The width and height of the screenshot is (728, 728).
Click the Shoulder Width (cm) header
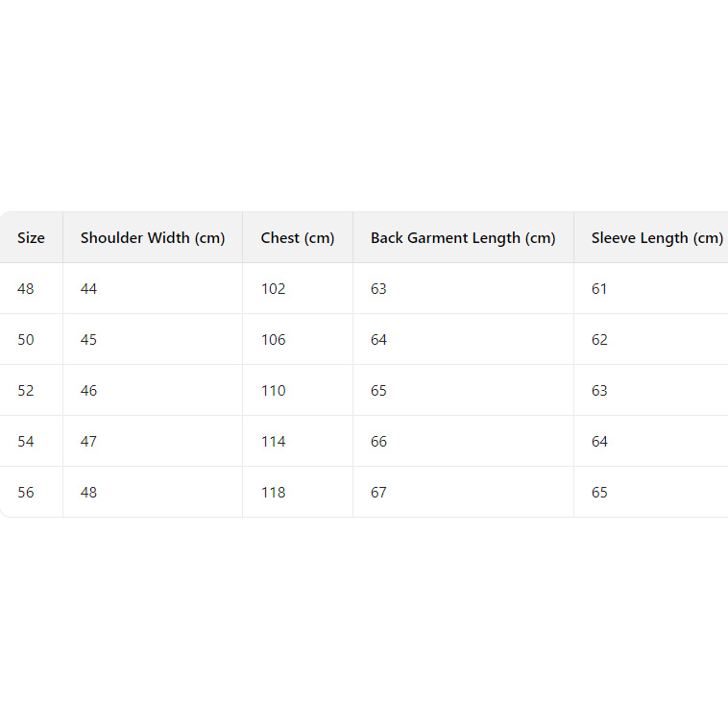(153, 238)
